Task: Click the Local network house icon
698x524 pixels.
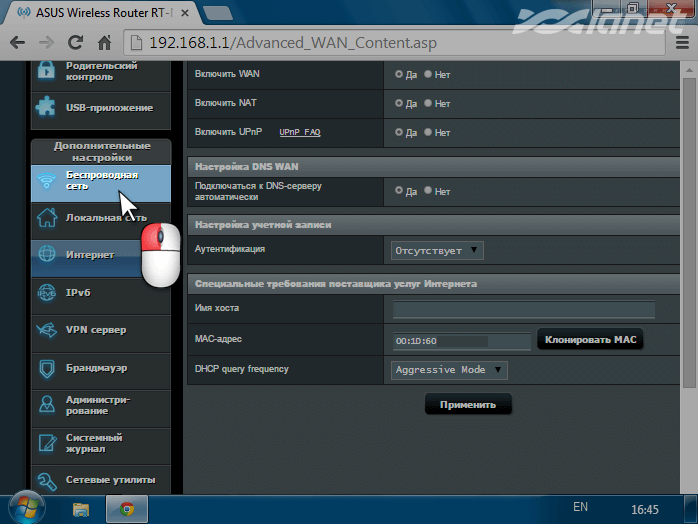Action: (47, 217)
